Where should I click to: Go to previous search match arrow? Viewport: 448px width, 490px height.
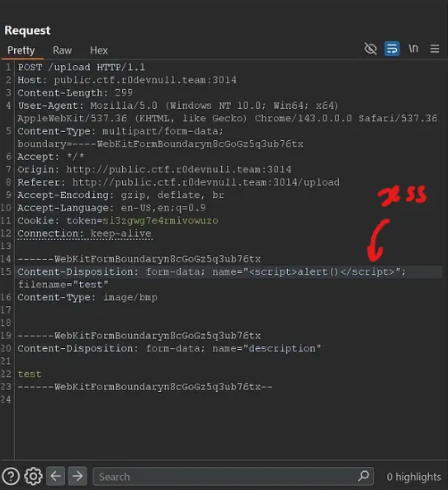55,476
